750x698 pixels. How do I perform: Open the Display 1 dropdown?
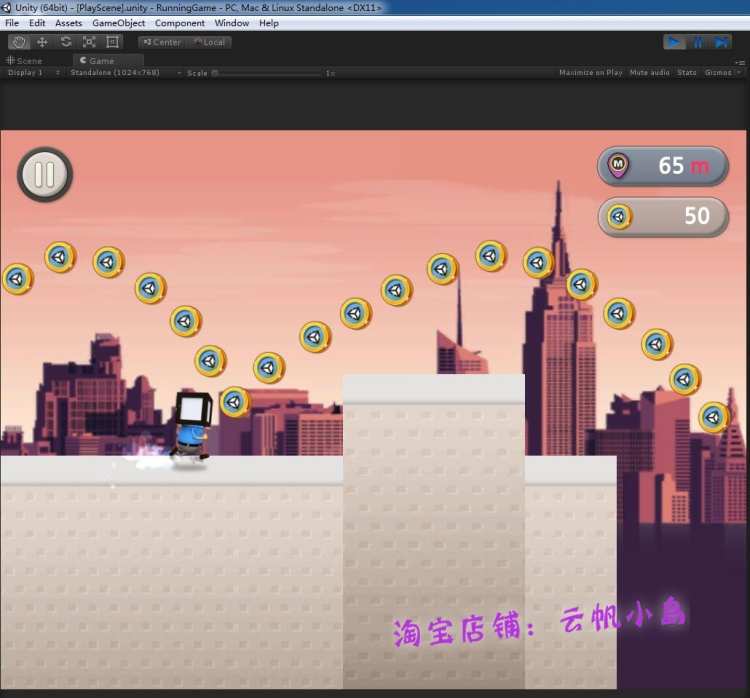[x=33, y=73]
